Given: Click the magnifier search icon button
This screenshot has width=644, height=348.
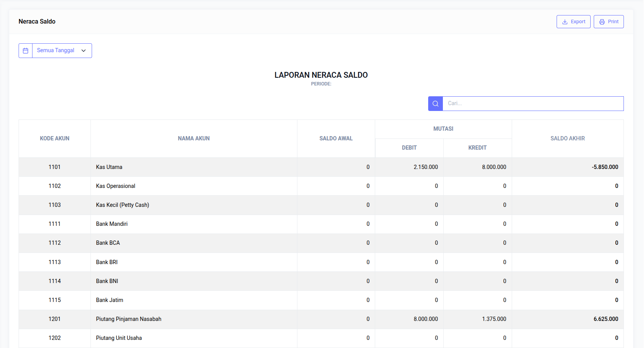Looking at the screenshot, I should coord(435,104).
